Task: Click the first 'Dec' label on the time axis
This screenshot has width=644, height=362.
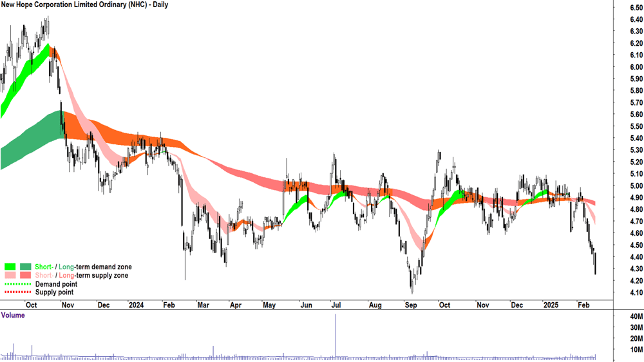Action: [x=104, y=305]
